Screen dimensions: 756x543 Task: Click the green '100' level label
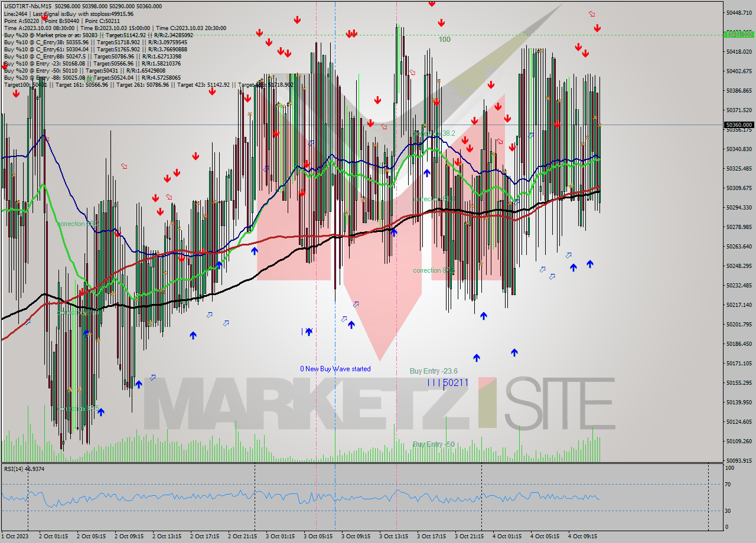444,40
